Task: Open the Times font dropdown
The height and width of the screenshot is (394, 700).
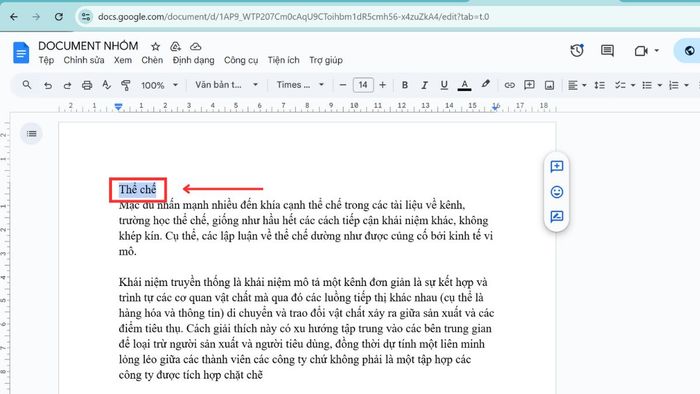Action: tap(300, 85)
